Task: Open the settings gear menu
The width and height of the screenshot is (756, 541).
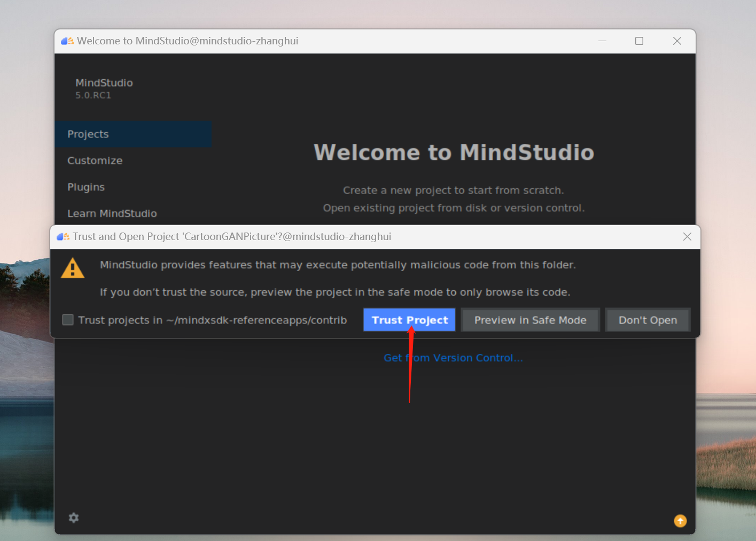Action: click(74, 517)
